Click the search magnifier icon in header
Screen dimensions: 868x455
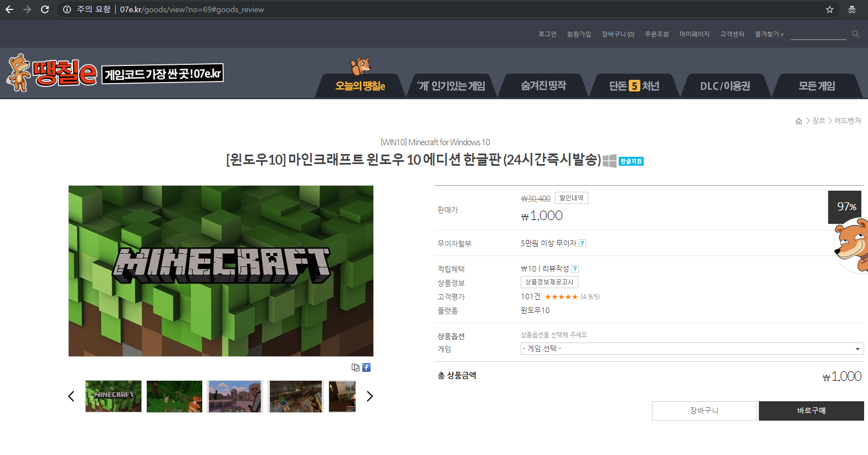tap(855, 34)
